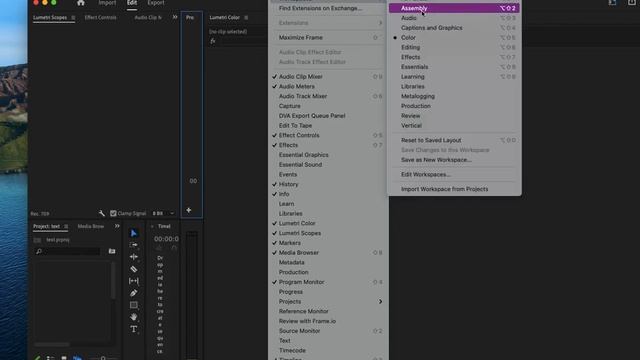Open the Lumetri Color panel menu icon

pos(246,18)
